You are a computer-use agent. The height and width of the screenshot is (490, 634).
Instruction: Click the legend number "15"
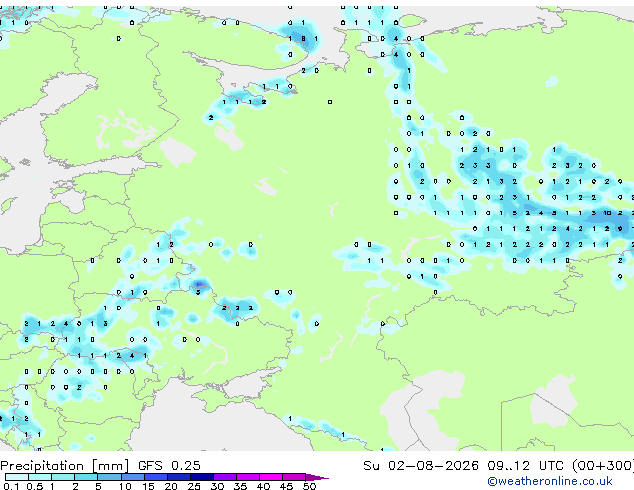148,486
